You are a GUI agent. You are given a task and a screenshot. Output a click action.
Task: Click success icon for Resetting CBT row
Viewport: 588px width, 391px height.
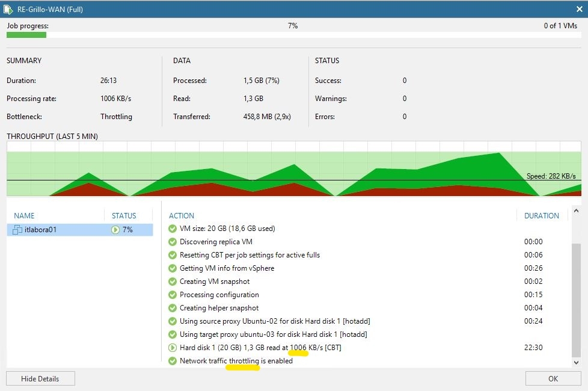point(173,255)
